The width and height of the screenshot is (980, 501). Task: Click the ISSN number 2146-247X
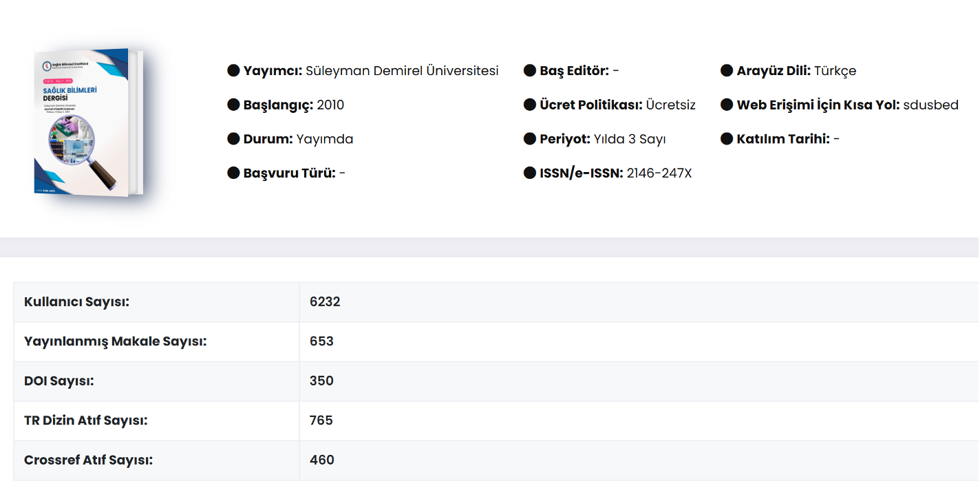659,173
